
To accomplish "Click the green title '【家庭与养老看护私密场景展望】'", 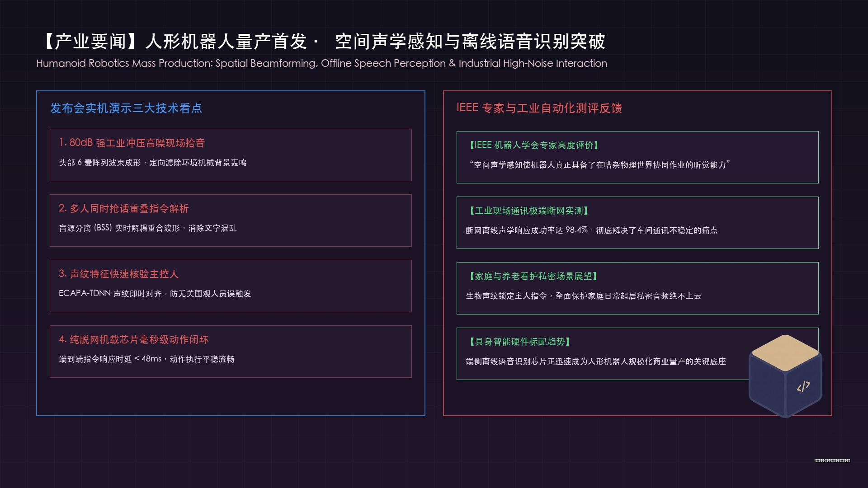I will point(533,276).
